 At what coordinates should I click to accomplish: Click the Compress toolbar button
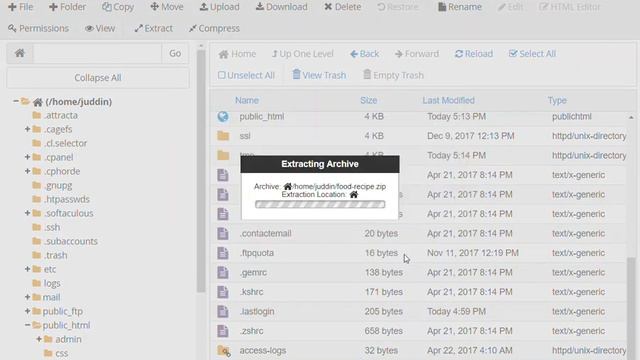tap(214, 28)
